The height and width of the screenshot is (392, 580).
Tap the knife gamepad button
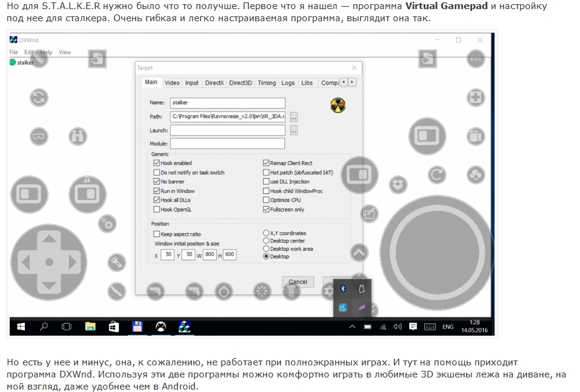pos(116,291)
